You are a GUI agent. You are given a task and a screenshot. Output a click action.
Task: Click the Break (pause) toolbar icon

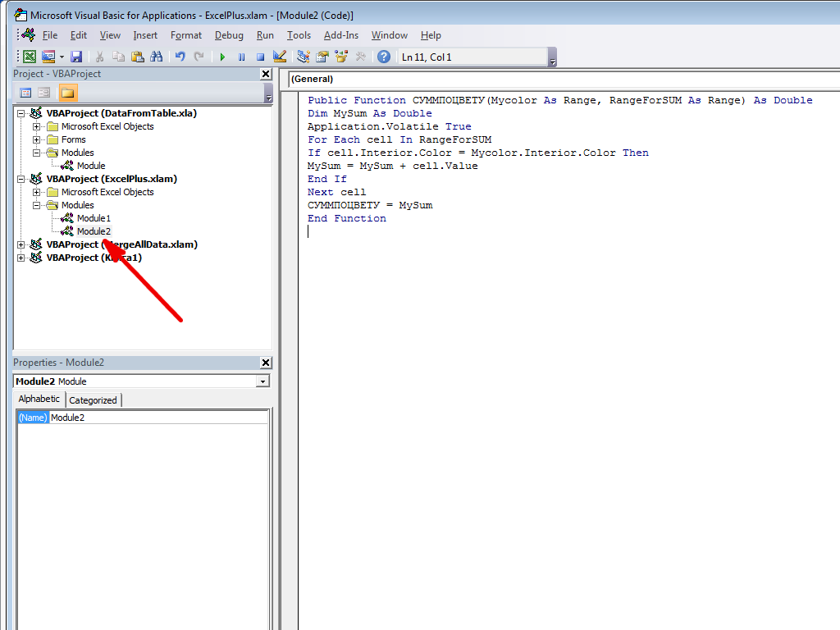(242, 57)
